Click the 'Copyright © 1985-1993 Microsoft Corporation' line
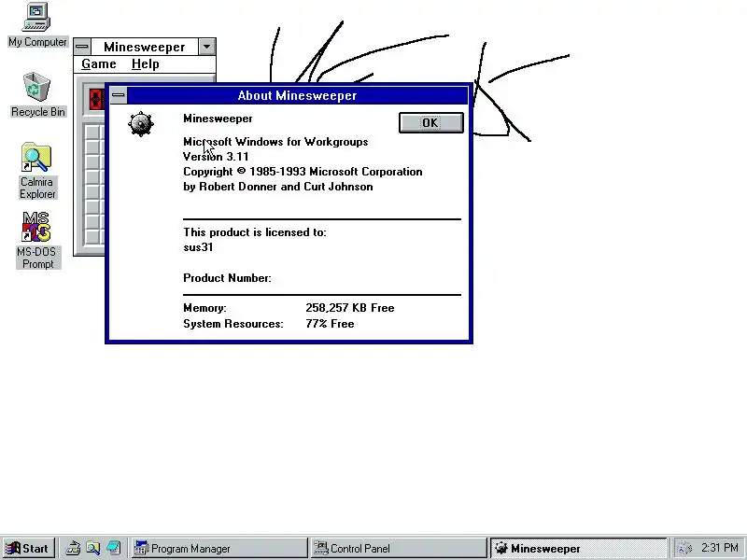The width and height of the screenshot is (747, 560). (303, 172)
